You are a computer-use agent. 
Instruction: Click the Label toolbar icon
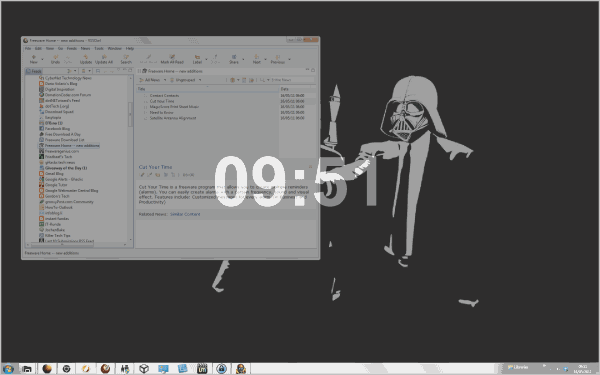point(197,59)
